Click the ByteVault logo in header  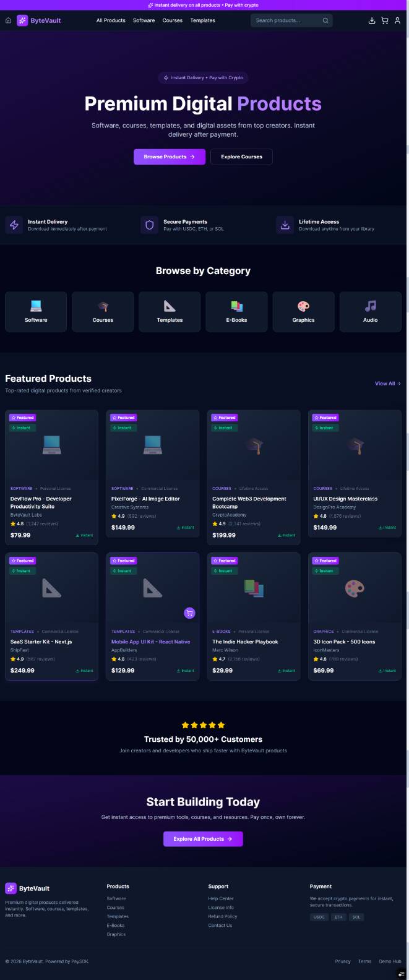pyautogui.click(x=39, y=20)
